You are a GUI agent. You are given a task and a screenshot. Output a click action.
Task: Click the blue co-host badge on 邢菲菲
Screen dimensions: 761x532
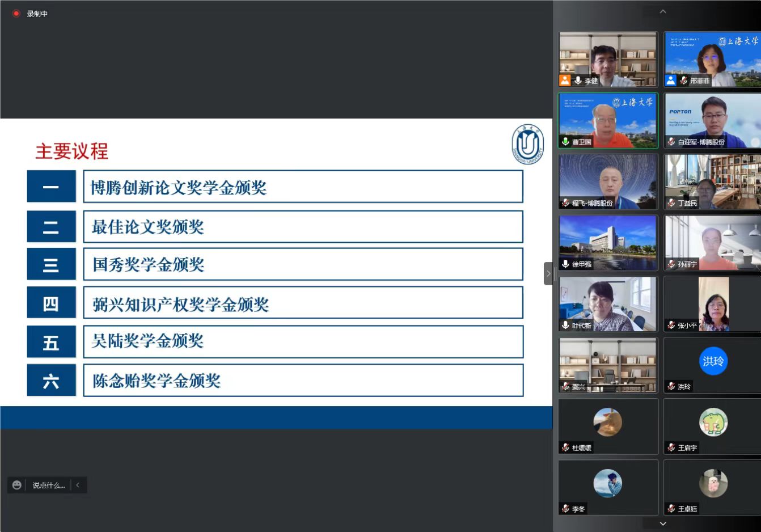click(671, 81)
